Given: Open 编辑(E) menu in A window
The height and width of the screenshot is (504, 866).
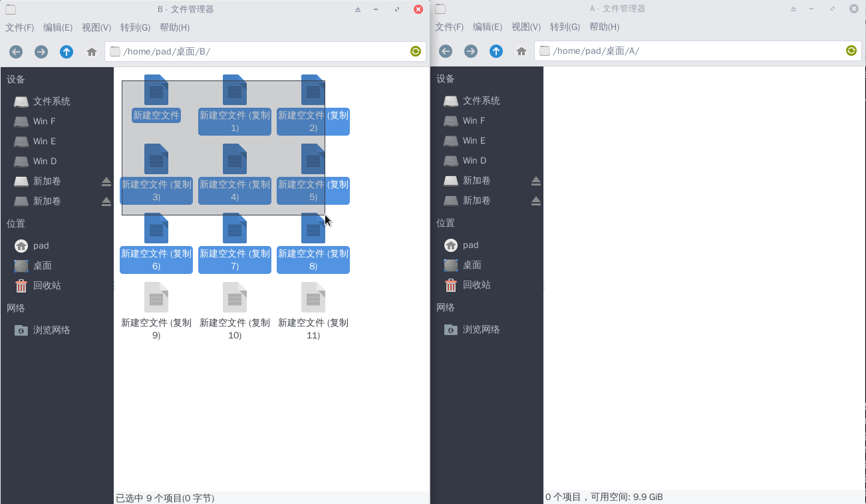Looking at the screenshot, I should coord(487,27).
